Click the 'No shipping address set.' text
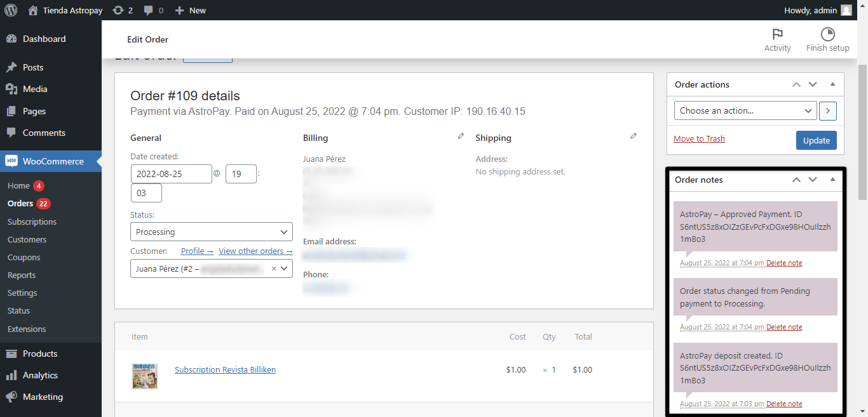868x417 pixels. point(520,171)
